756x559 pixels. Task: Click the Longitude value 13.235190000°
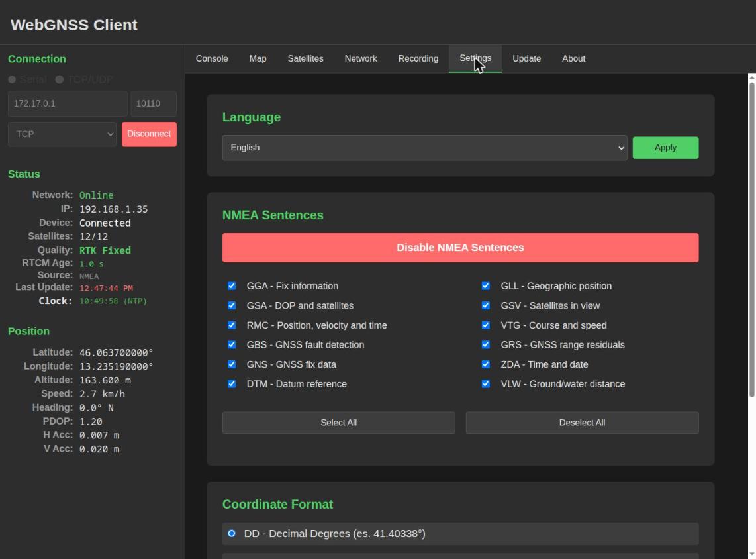117,366
